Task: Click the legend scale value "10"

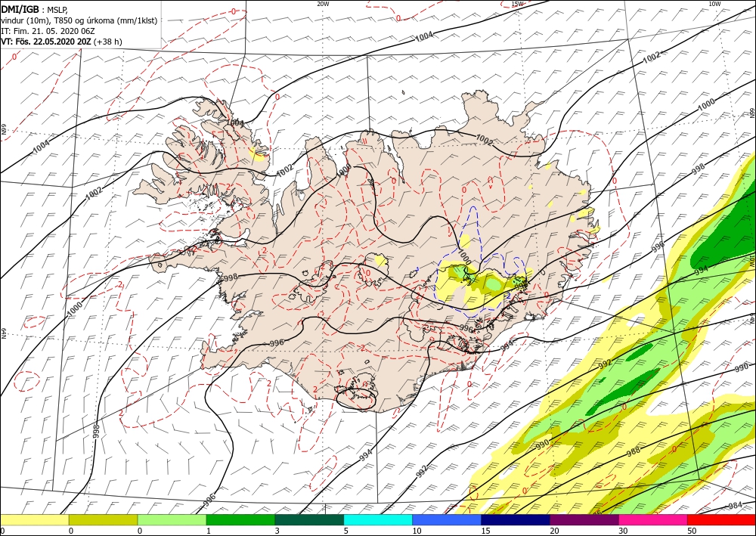Action: [x=417, y=531]
